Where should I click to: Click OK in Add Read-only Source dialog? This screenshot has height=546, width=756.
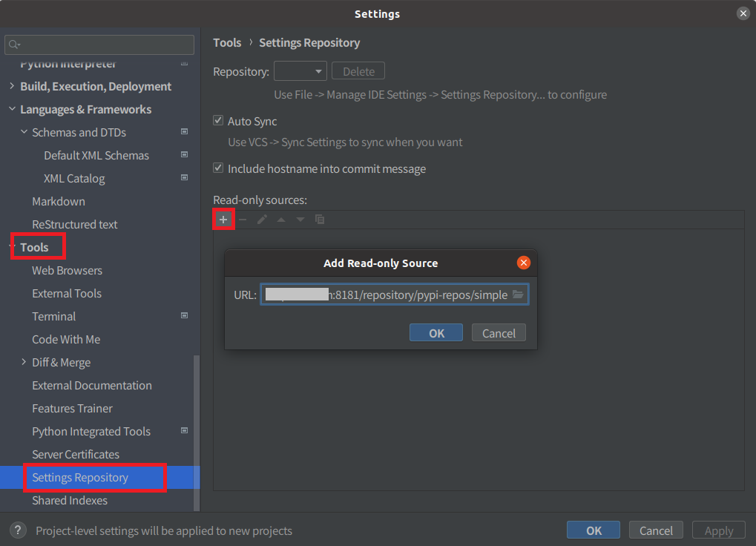pos(436,333)
